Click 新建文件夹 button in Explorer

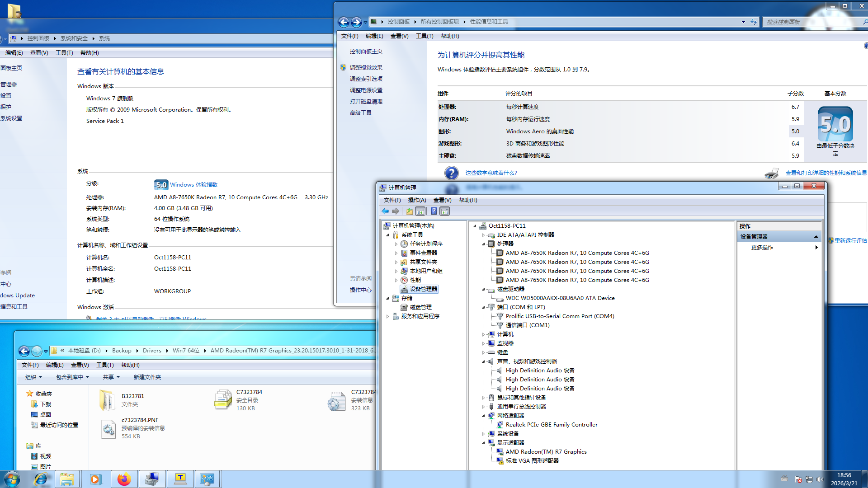tap(147, 377)
